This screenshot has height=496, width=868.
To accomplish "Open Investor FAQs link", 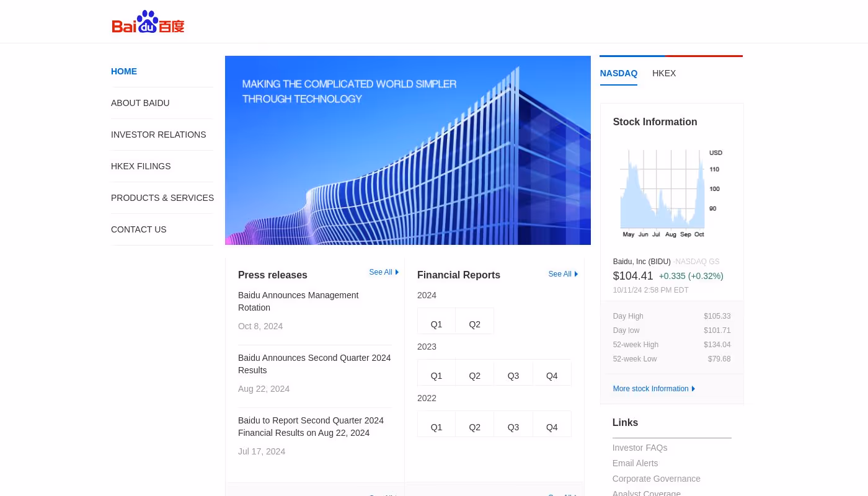I will click(640, 448).
